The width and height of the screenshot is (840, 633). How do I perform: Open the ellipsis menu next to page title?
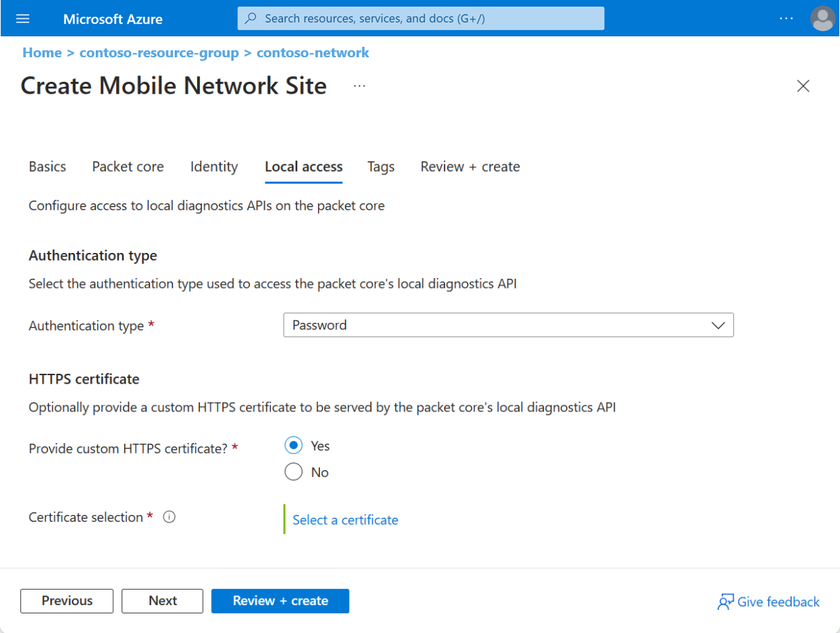coord(359,85)
